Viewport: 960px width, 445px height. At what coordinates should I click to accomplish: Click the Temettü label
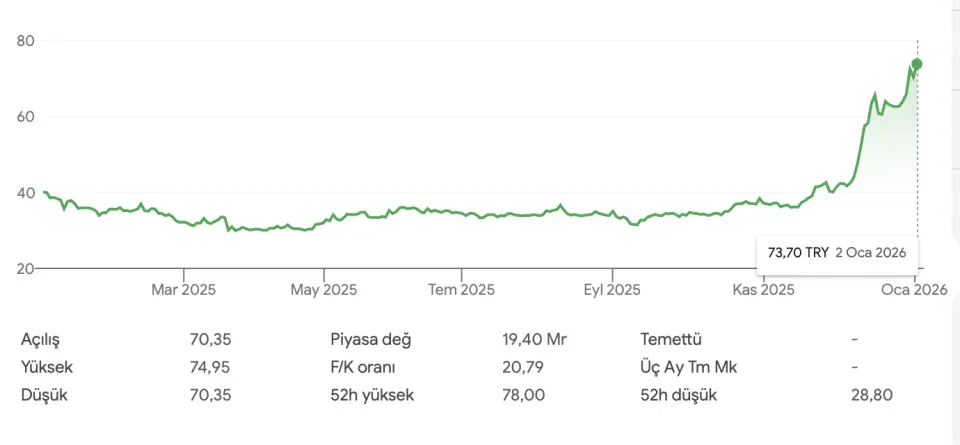(675, 339)
